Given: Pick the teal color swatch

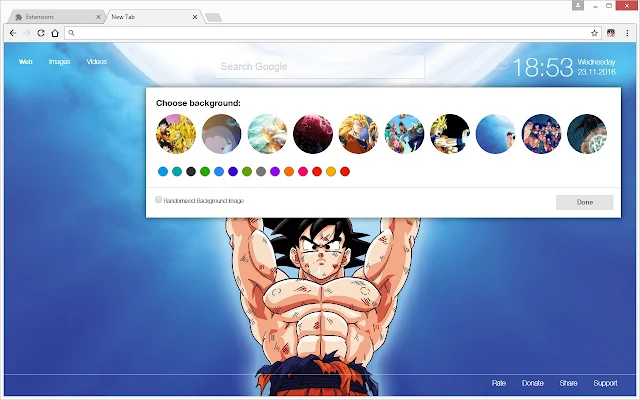Looking at the screenshot, I should coord(177,171).
